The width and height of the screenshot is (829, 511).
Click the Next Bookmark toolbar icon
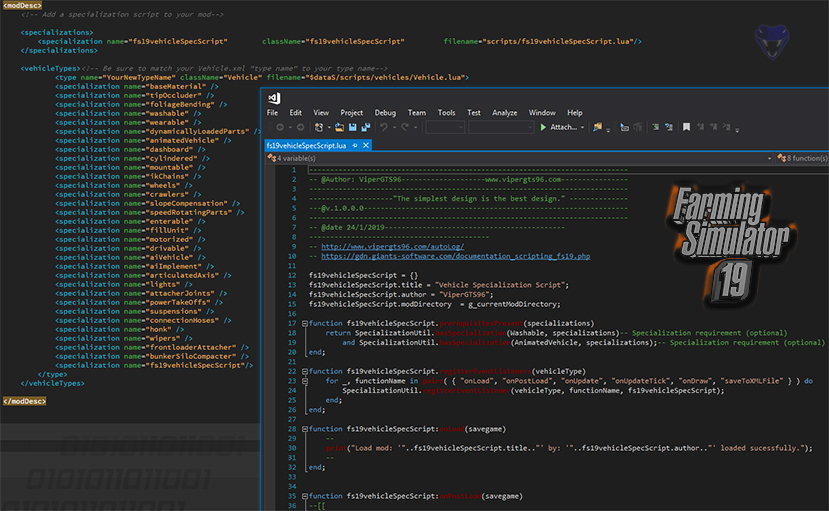[x=713, y=127]
